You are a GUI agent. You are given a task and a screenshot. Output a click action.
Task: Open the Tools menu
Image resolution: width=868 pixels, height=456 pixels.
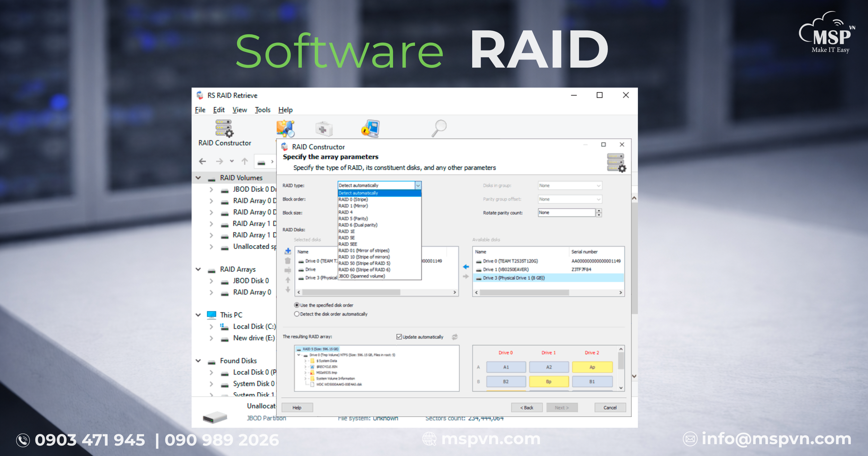point(262,110)
